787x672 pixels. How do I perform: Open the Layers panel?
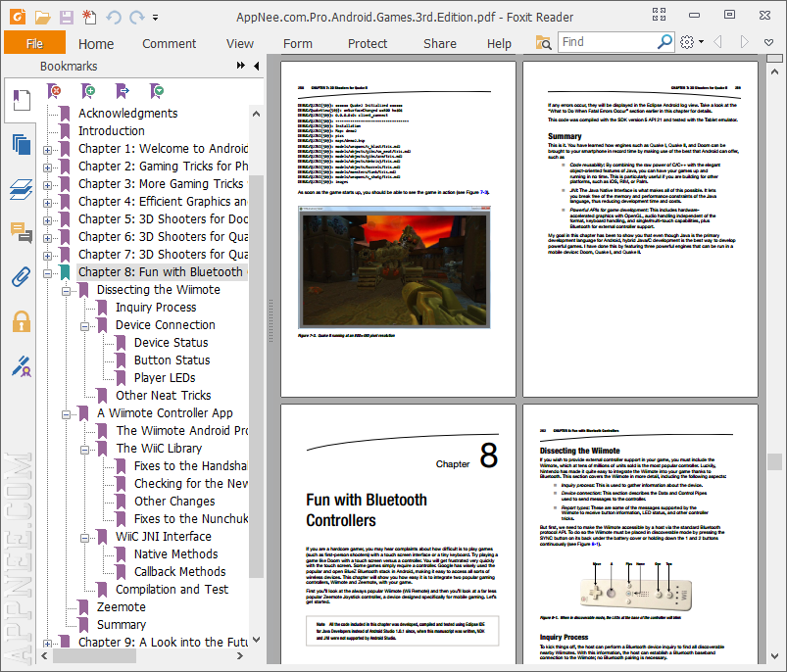point(22,190)
